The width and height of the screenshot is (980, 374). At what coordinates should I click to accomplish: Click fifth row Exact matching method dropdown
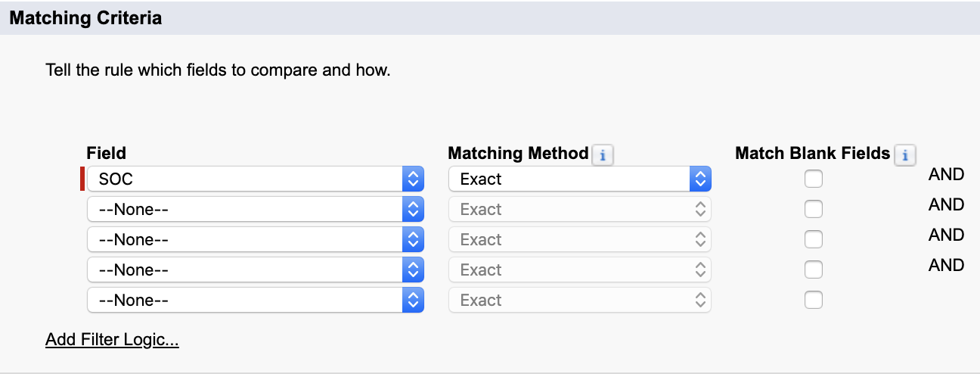click(579, 301)
